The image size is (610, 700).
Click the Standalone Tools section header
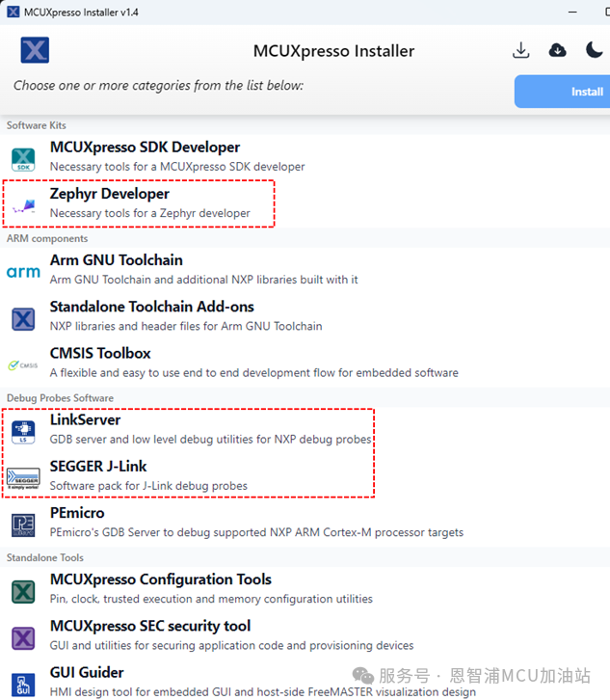pyautogui.click(x=44, y=557)
